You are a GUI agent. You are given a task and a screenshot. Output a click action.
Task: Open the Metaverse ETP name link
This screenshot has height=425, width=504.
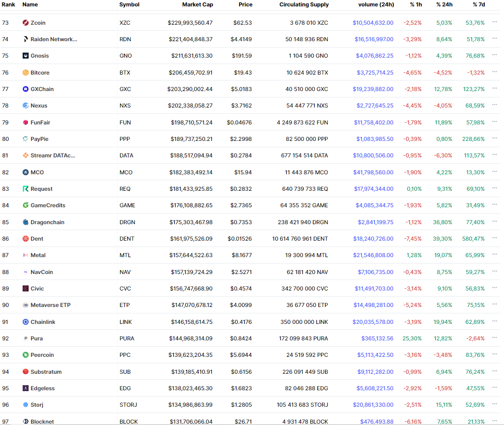tap(50, 305)
